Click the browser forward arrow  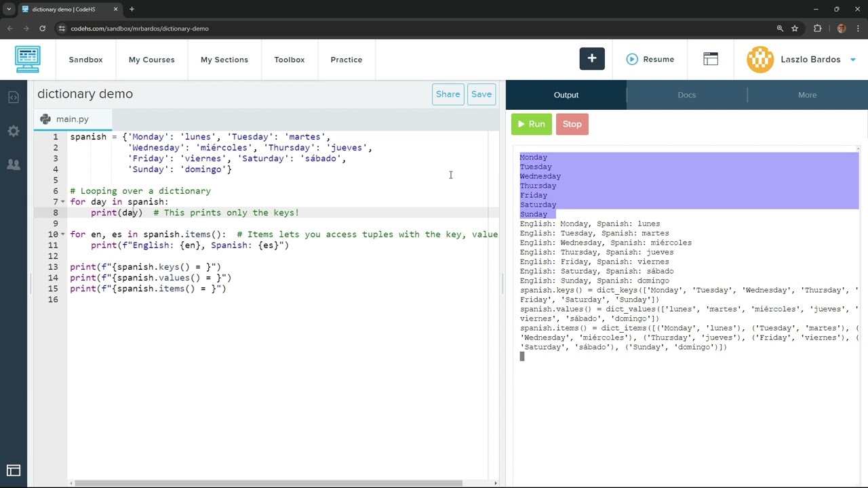click(x=26, y=28)
